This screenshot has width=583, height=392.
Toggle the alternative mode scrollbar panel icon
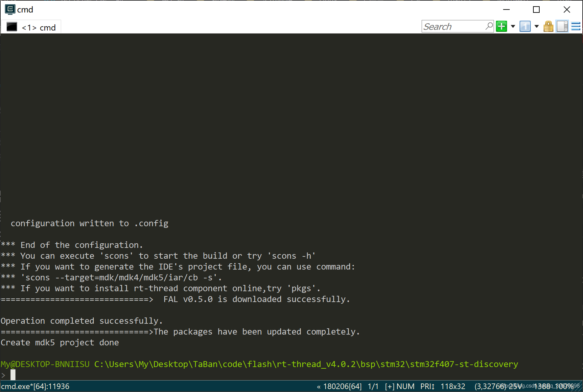pyautogui.click(x=562, y=26)
